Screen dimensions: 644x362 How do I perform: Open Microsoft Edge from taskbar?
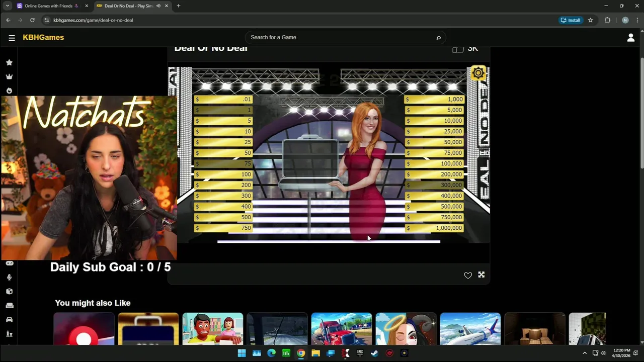pos(271,353)
